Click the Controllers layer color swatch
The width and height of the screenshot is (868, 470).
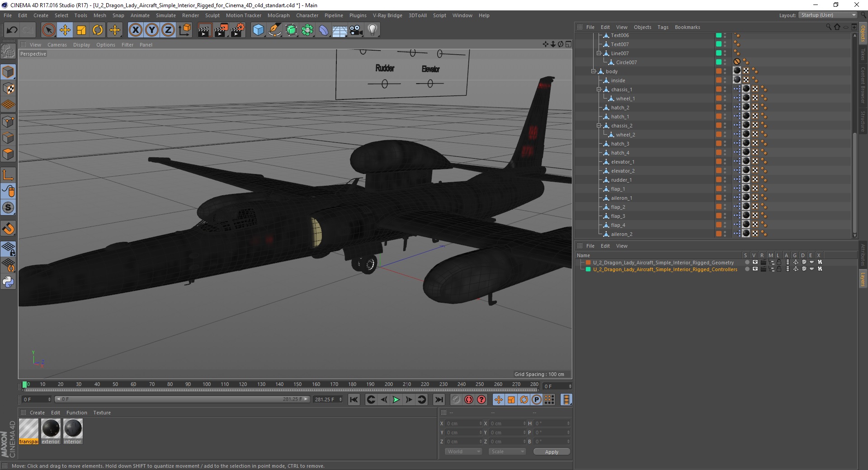588,269
